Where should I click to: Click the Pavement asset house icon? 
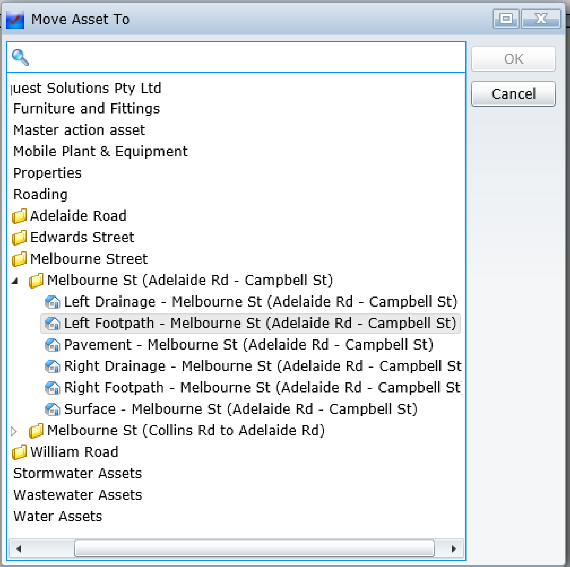(52, 345)
